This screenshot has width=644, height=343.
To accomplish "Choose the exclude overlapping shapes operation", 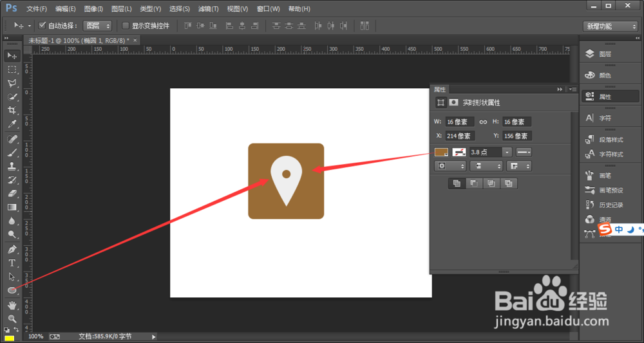I will click(509, 183).
